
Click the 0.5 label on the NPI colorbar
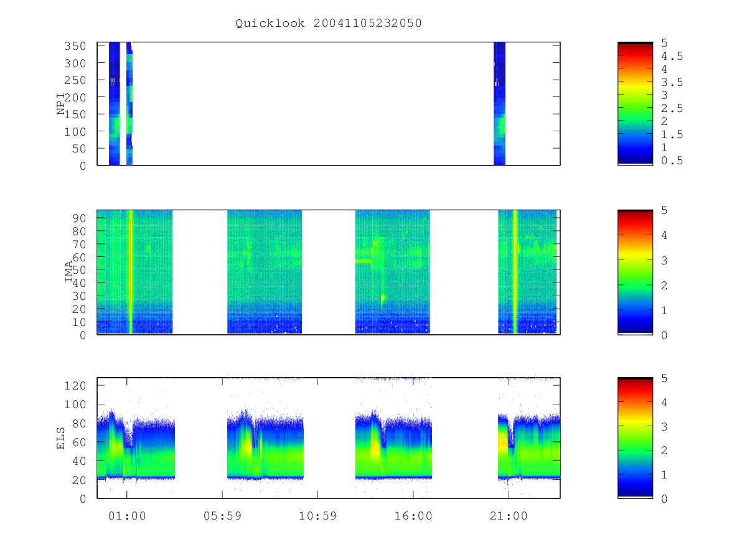pos(672,161)
